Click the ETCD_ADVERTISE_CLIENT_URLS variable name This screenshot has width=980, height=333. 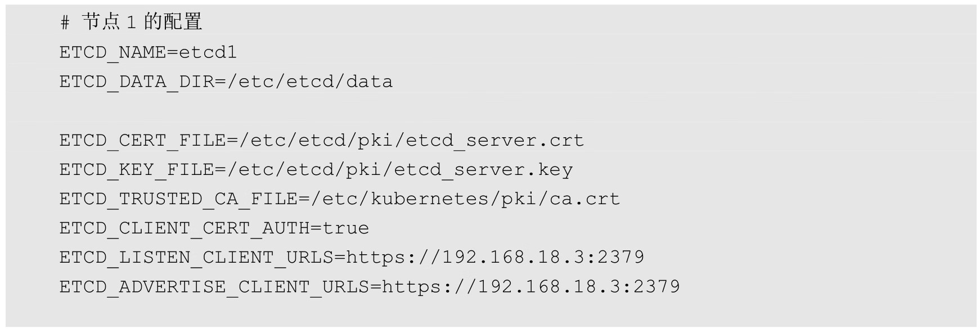click(214, 286)
